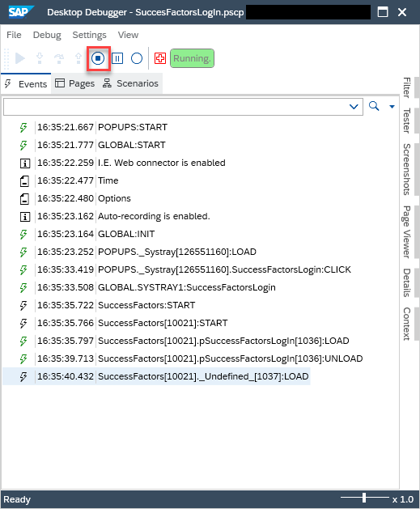Screen dimensions: 420x509
Task: Click the red cross icon
Action: [160, 58]
